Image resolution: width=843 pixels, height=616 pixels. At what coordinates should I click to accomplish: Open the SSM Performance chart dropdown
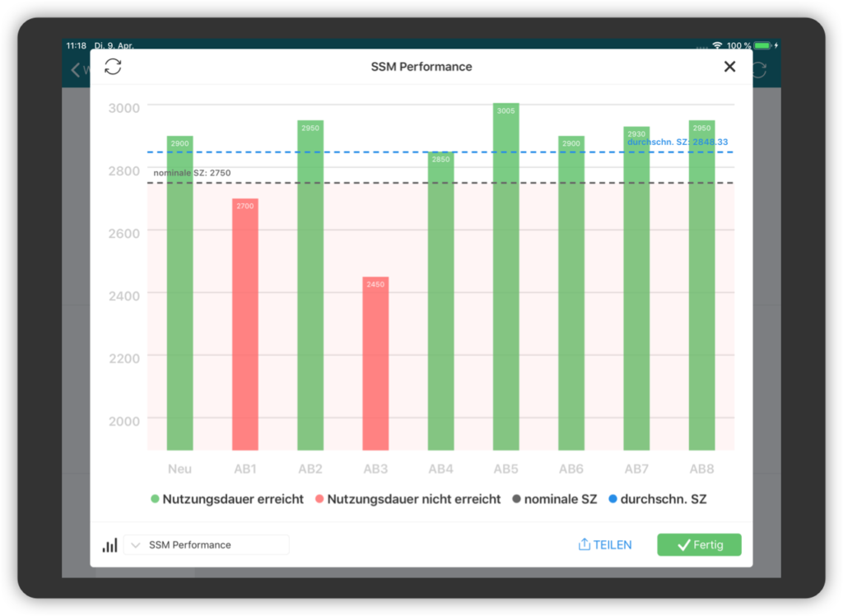[206, 545]
